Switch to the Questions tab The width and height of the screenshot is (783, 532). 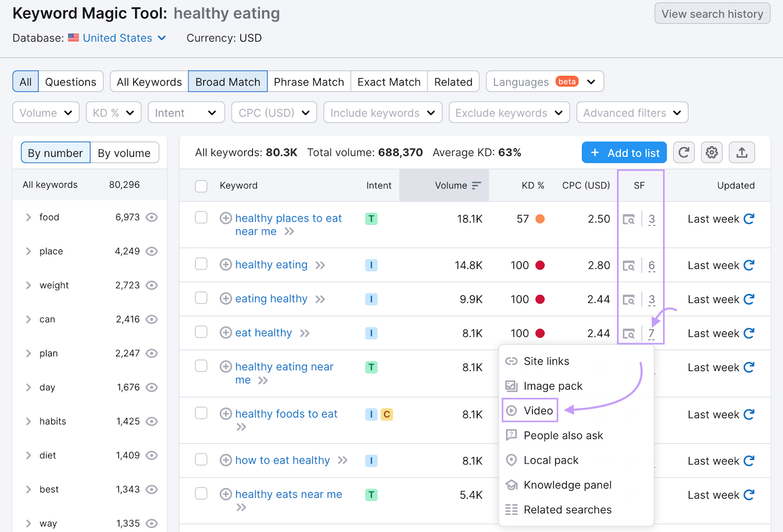pos(70,81)
